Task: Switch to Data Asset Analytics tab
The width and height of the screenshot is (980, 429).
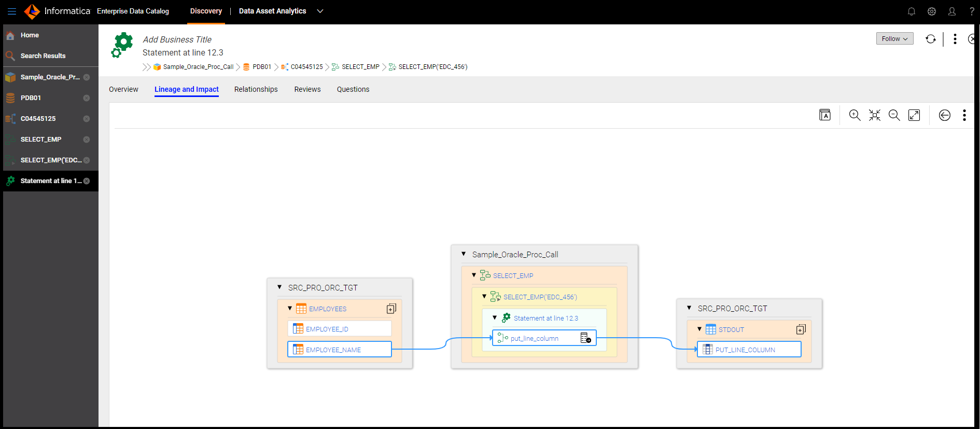Action: click(x=272, y=11)
